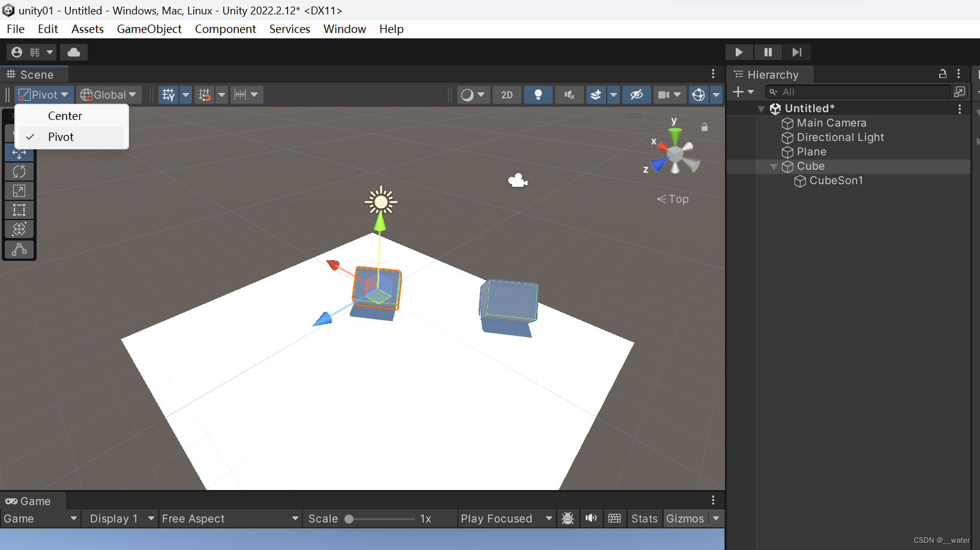Select the Rect Transform tool
The image size is (980, 550).
[x=19, y=210]
